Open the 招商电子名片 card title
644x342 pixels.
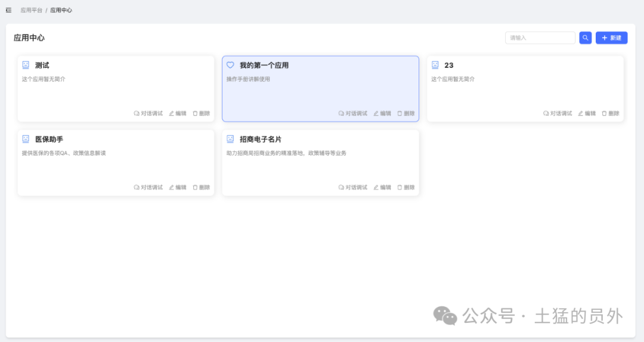coord(261,139)
